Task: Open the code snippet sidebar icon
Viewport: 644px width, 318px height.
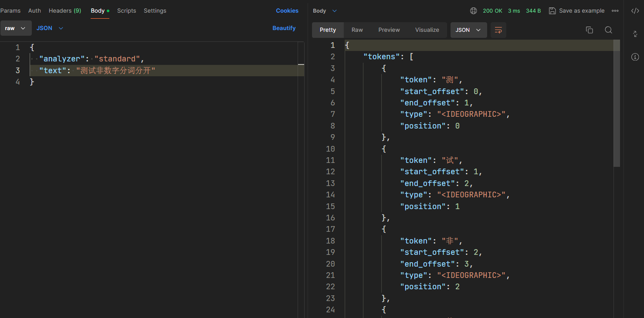Action: tap(635, 11)
